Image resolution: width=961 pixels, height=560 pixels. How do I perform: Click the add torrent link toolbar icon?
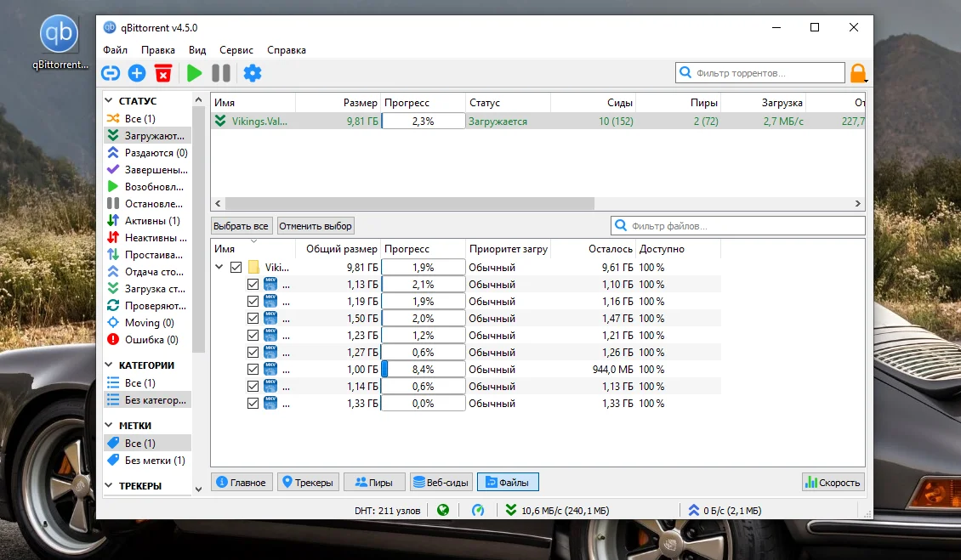pos(111,73)
